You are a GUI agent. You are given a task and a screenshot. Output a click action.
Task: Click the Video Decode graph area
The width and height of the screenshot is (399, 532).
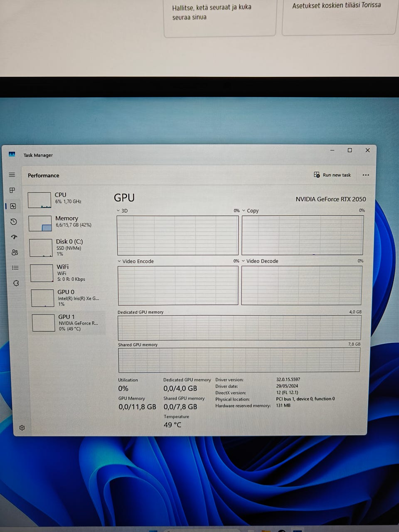point(302,285)
